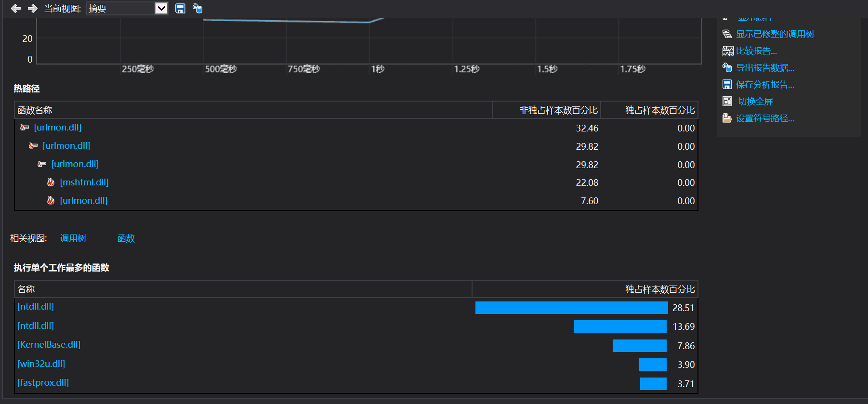Click hot path arrow icon of third-level urlmon.dll
The height and width of the screenshot is (404, 868).
coord(42,164)
